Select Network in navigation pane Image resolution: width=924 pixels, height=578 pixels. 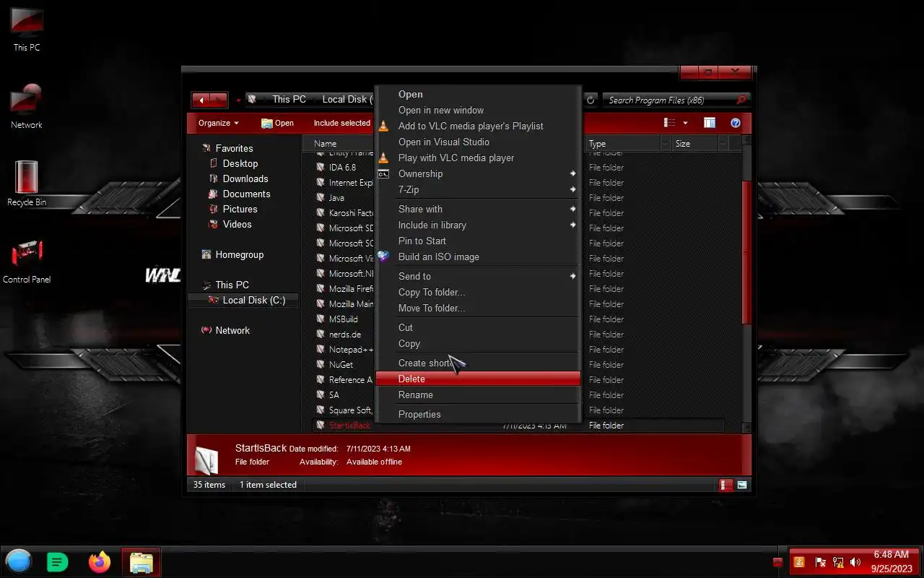(232, 330)
